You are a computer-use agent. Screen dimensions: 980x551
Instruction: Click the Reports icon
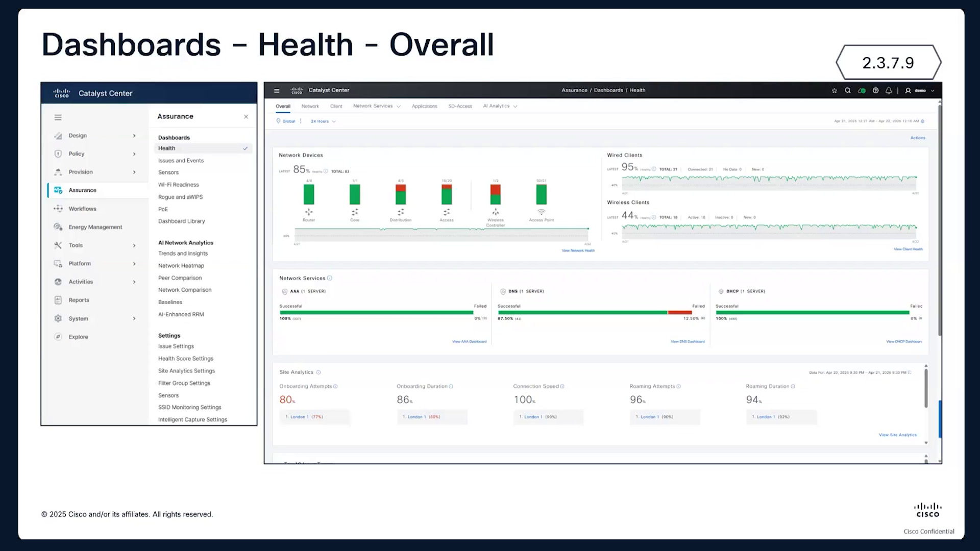(58, 300)
